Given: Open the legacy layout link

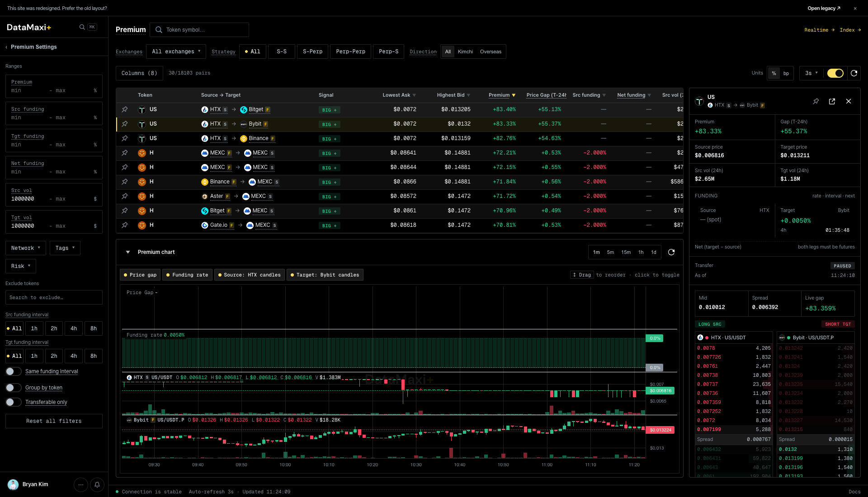Looking at the screenshot, I should click(x=824, y=8).
